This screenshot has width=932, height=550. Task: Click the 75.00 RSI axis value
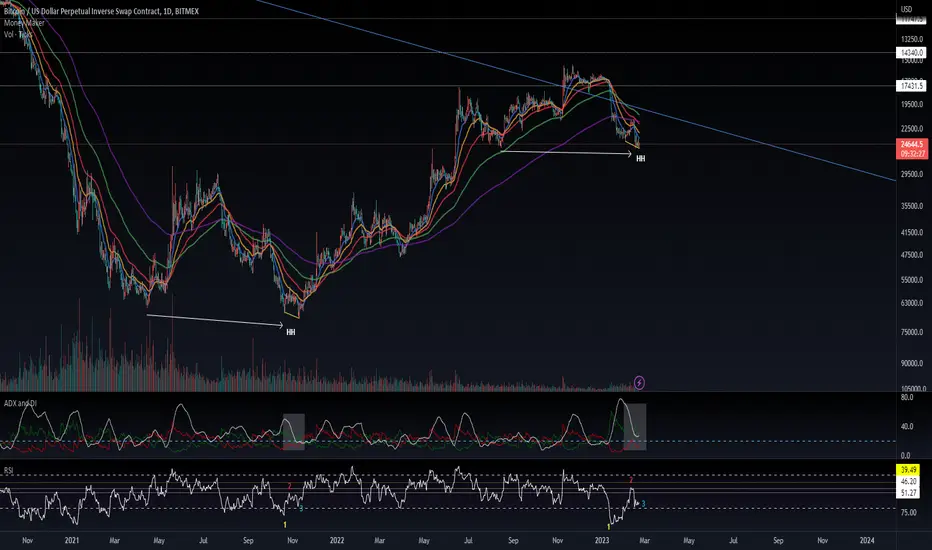click(x=909, y=512)
